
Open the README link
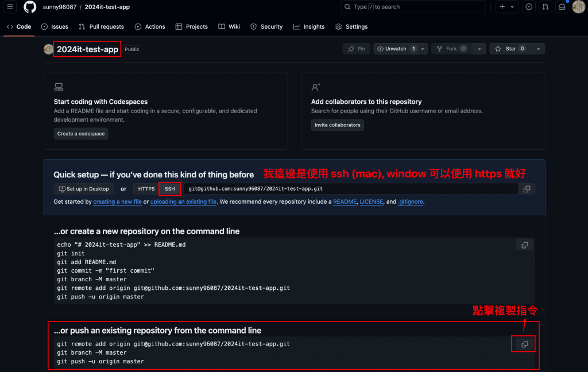[345, 201]
